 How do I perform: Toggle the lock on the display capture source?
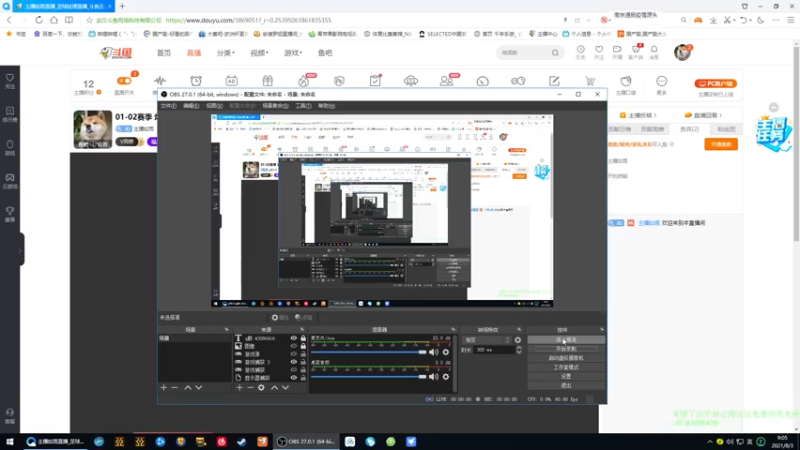pos(303,378)
